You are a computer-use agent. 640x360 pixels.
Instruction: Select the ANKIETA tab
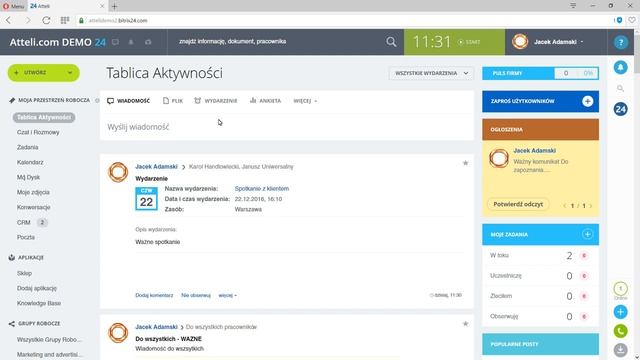tap(265, 101)
